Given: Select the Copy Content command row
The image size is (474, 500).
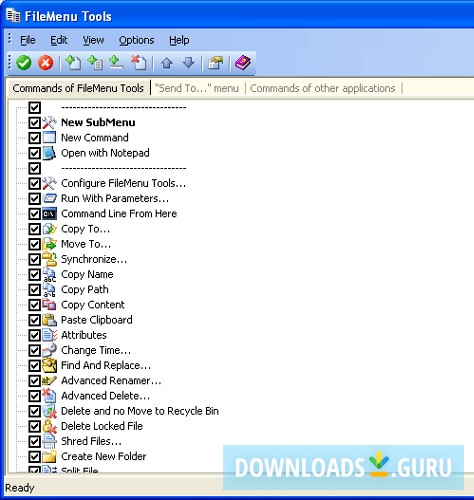Looking at the screenshot, I should pos(93,305).
